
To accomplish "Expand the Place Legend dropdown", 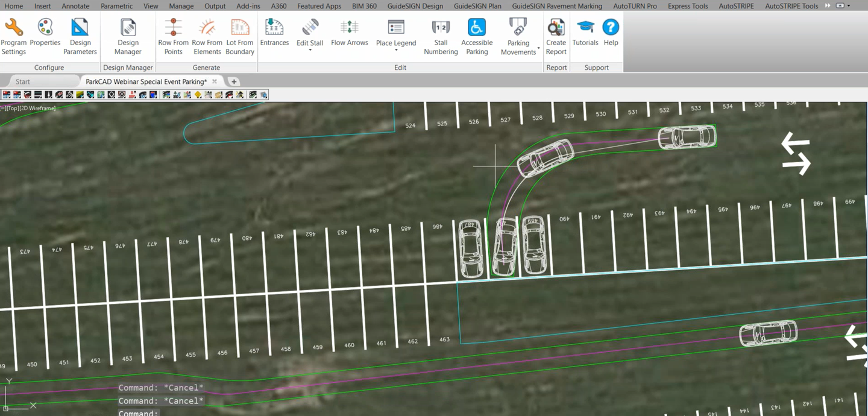I will 396,51.
